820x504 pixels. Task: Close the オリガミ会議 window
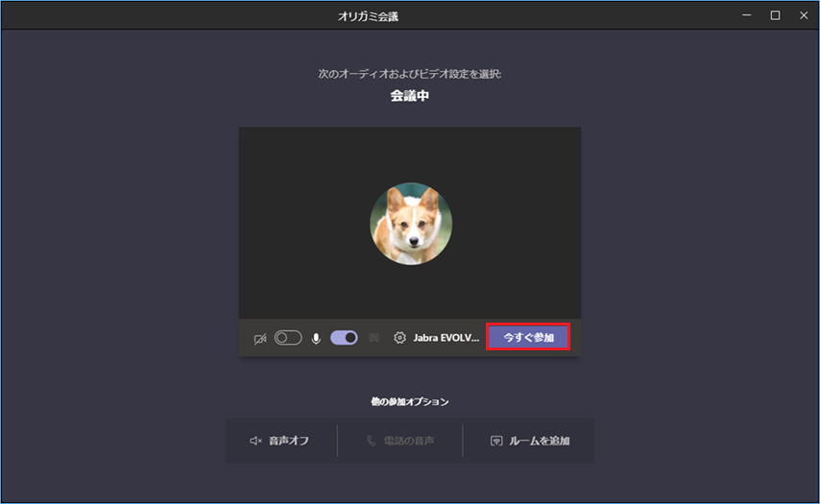(x=804, y=15)
